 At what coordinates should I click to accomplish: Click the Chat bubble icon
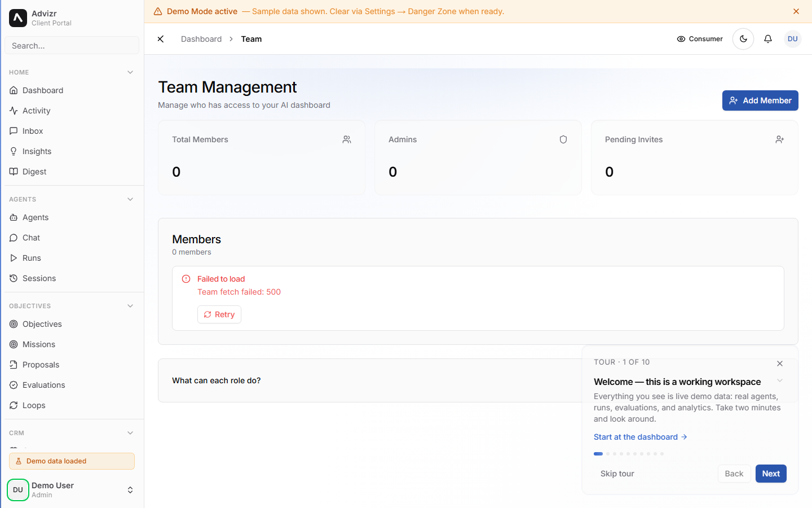click(x=14, y=238)
